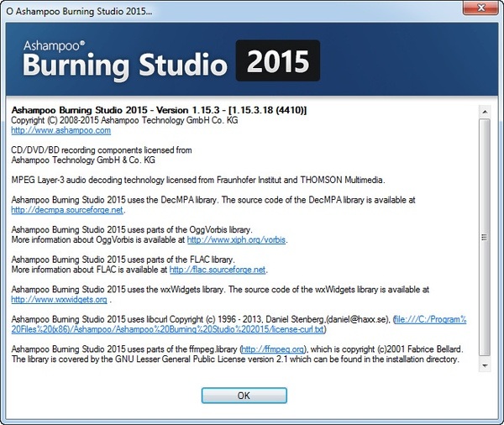Screen dimensions: 504x425
Task: Click the OK button
Action: click(x=244, y=396)
